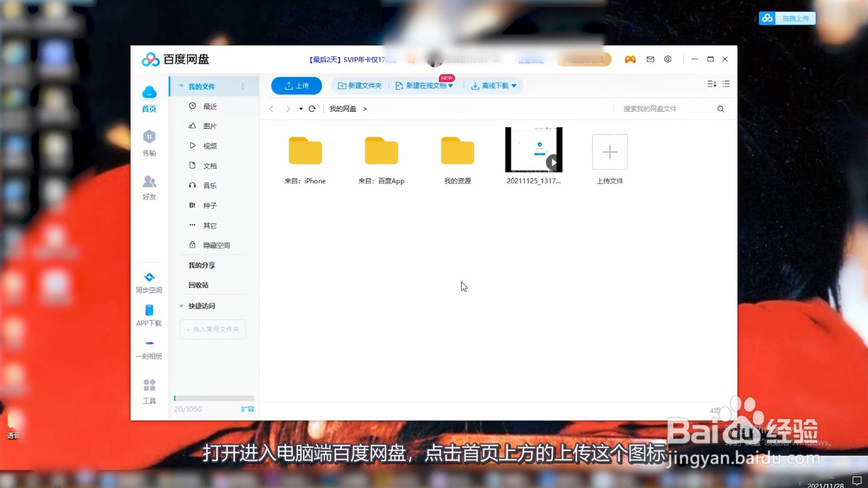Viewport: 868px width, 488px height.
Task: Click the SVIP年卡 promotion link
Action: [x=352, y=60]
